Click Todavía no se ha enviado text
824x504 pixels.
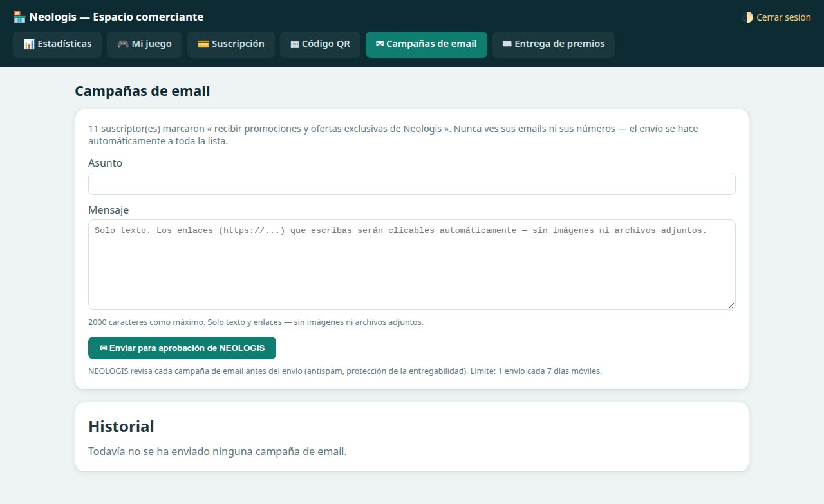(x=218, y=451)
